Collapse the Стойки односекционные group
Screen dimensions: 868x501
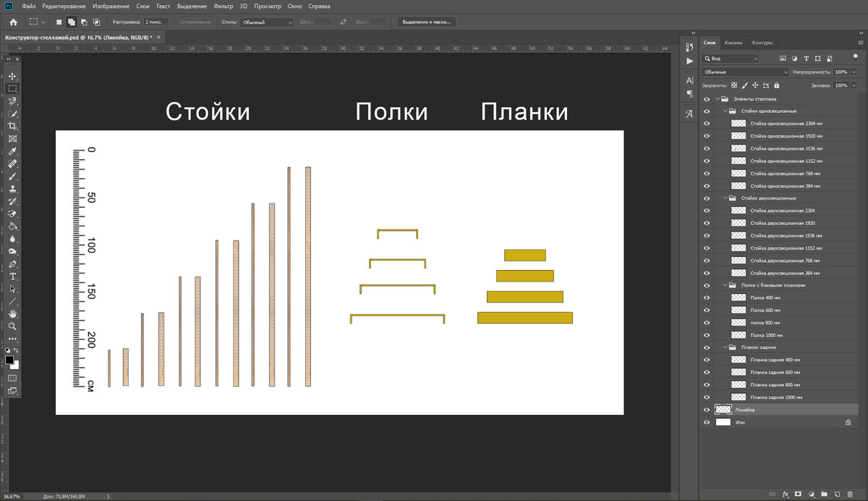click(x=724, y=110)
